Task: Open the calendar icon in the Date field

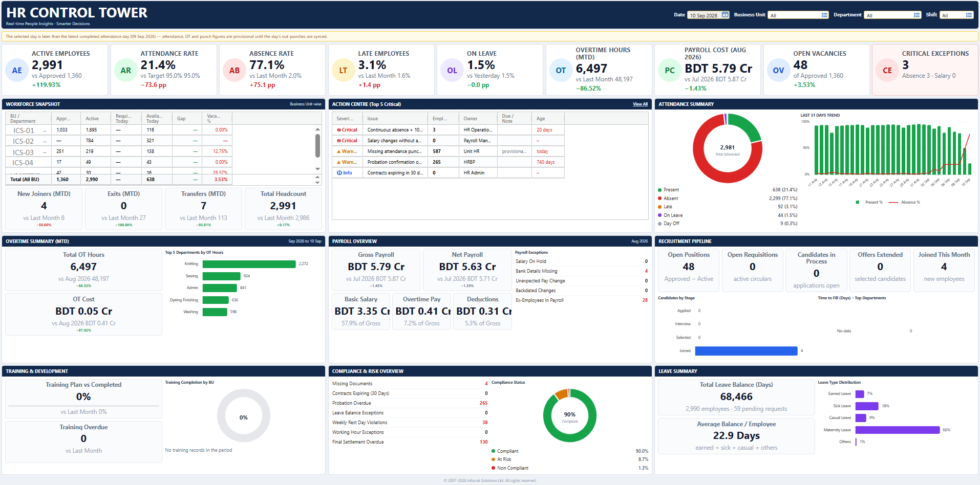Action: (725, 15)
